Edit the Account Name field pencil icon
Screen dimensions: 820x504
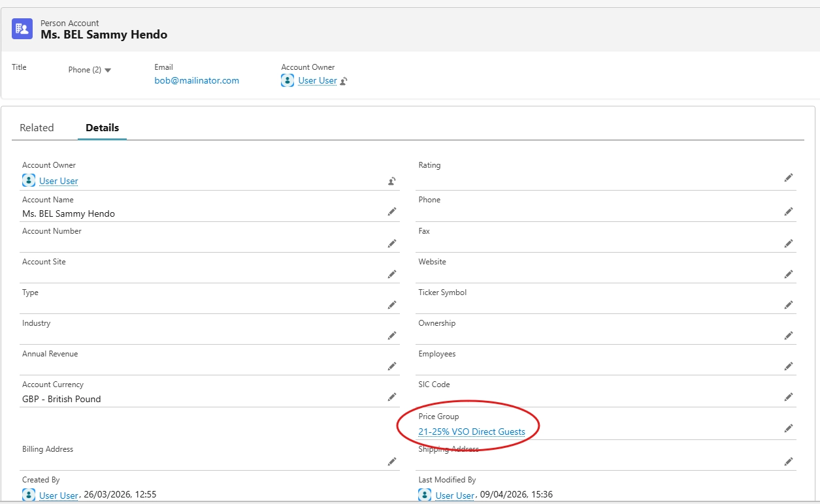(392, 212)
